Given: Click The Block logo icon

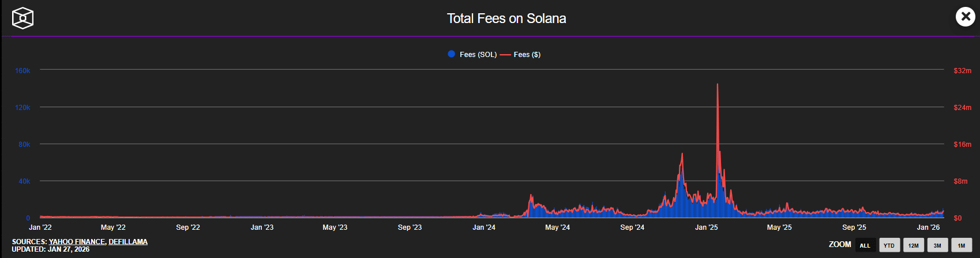Looking at the screenshot, I should (22, 18).
